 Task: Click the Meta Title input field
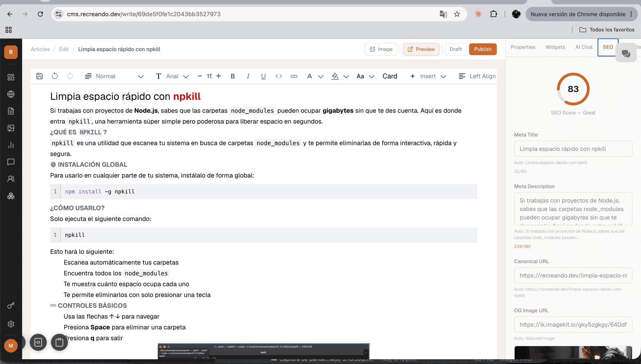573,149
